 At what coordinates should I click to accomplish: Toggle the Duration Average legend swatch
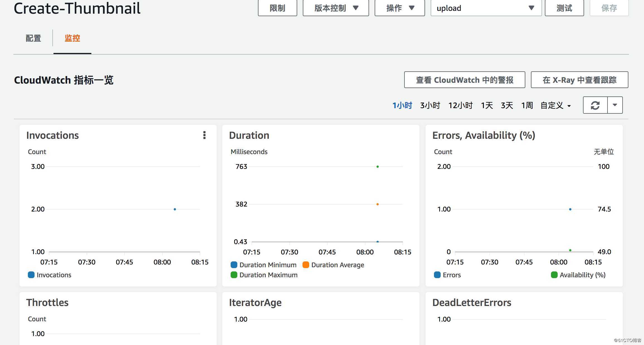(306, 265)
